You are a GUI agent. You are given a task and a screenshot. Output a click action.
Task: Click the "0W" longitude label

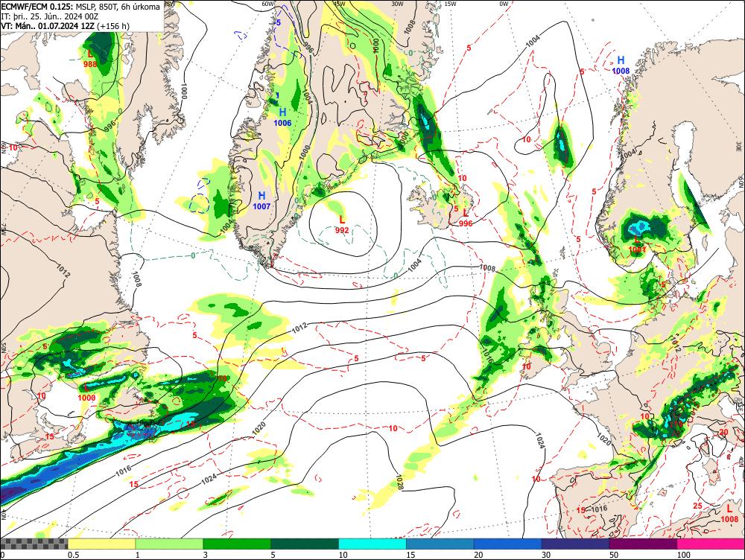[x=504, y=4]
